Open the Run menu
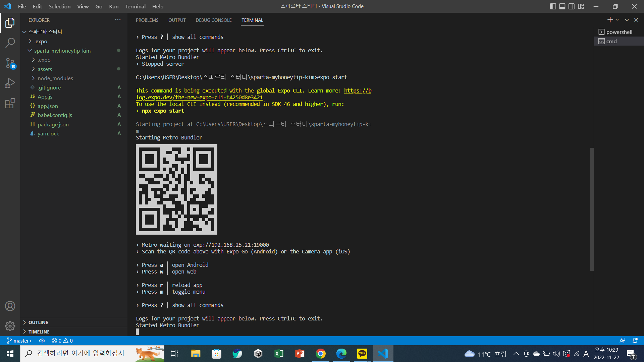The height and width of the screenshot is (362, 644). (114, 6)
